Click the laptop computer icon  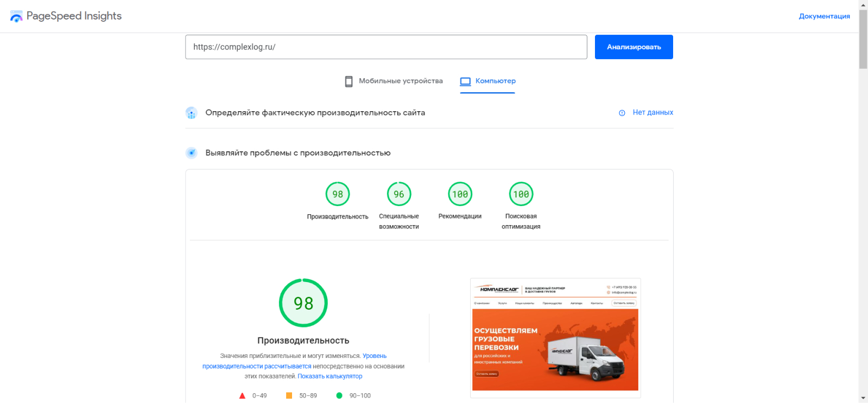465,81
